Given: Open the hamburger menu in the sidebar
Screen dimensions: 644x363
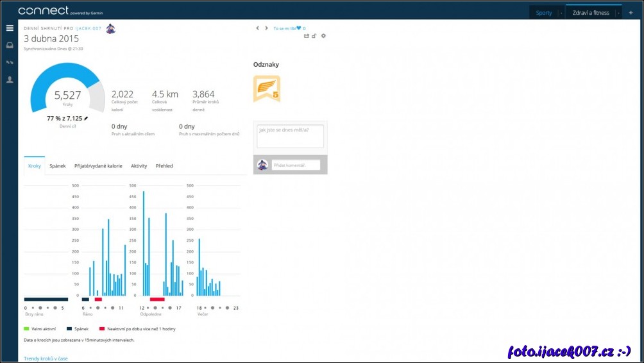Looking at the screenshot, I should (x=10, y=28).
